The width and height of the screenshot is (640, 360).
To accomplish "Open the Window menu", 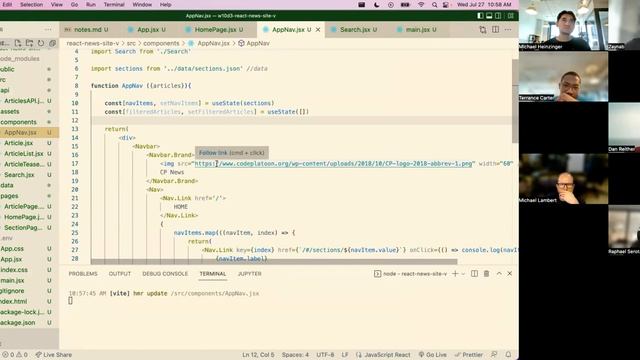I will [x=142, y=4].
